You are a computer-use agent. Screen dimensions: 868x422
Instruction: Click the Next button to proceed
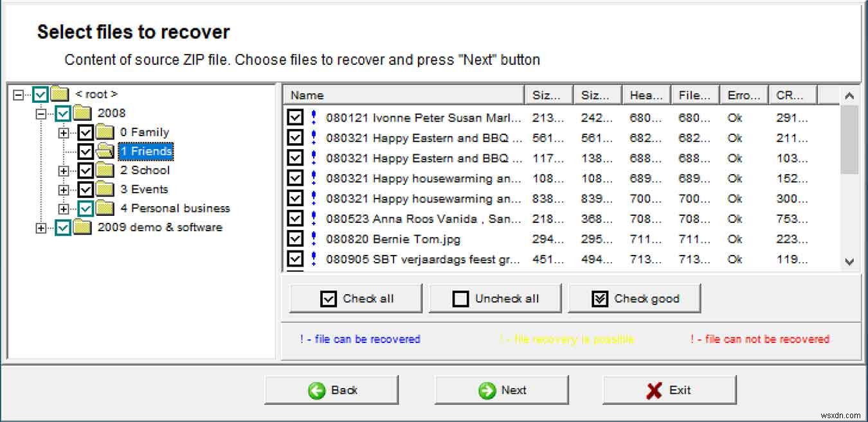coord(502,389)
